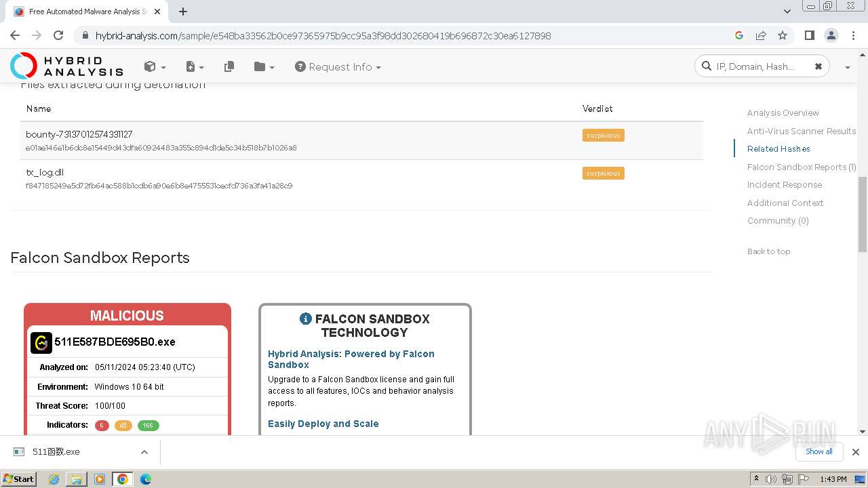
Task: Jump to Community (0) section
Action: pos(778,221)
